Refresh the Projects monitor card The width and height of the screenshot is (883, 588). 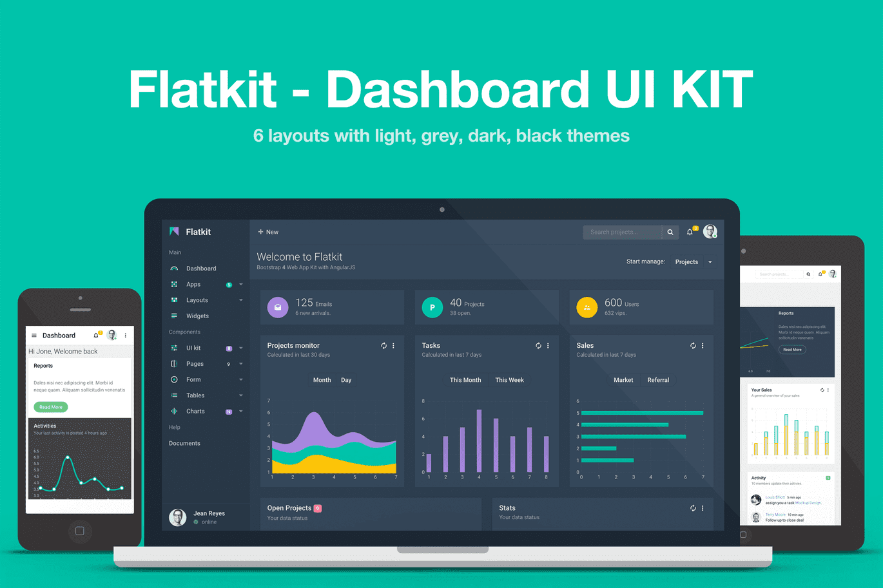(x=384, y=346)
